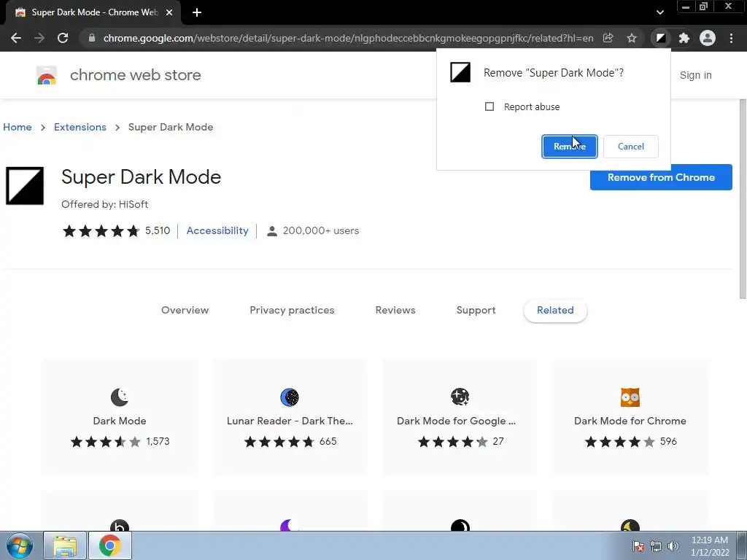Bookmark this page with the star icon
The image size is (747, 560).
(x=632, y=38)
